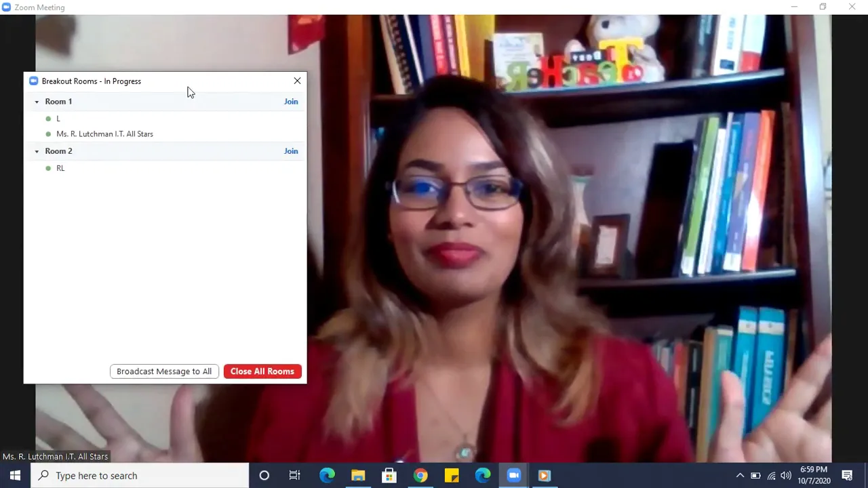Open Microsoft Store from the taskbar

tap(389, 476)
